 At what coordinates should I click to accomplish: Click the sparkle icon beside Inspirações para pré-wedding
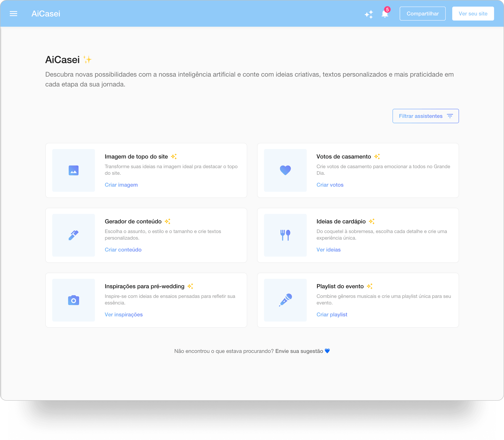click(190, 286)
